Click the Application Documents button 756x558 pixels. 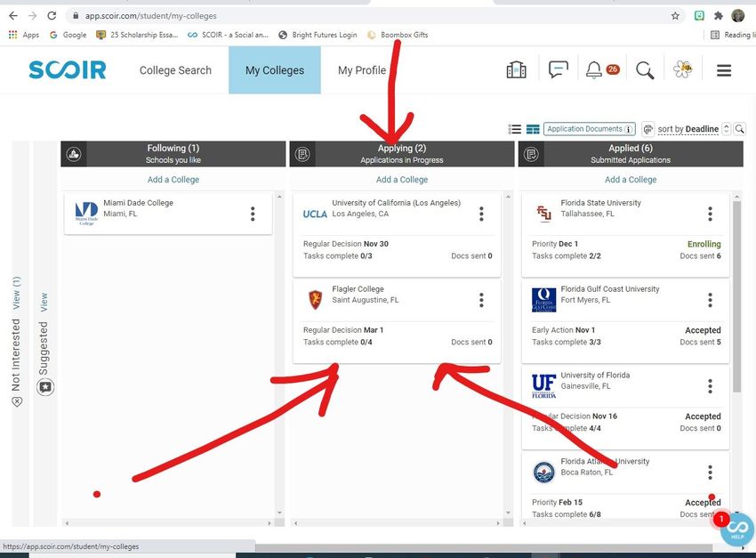click(589, 129)
